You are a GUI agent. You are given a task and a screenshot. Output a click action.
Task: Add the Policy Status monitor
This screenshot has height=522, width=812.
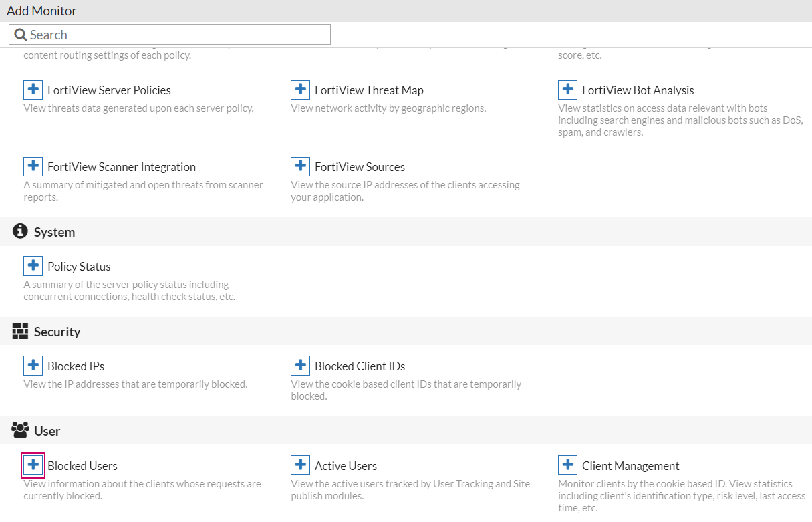coord(33,266)
